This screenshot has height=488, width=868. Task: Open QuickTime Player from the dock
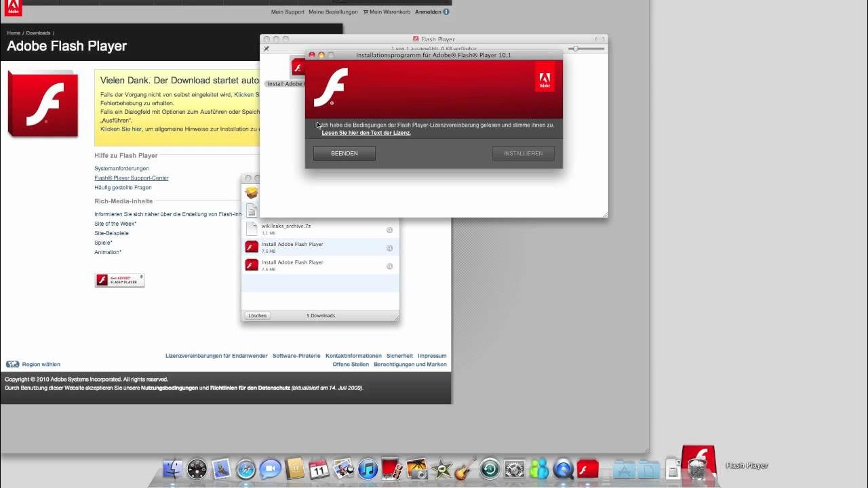point(564,469)
